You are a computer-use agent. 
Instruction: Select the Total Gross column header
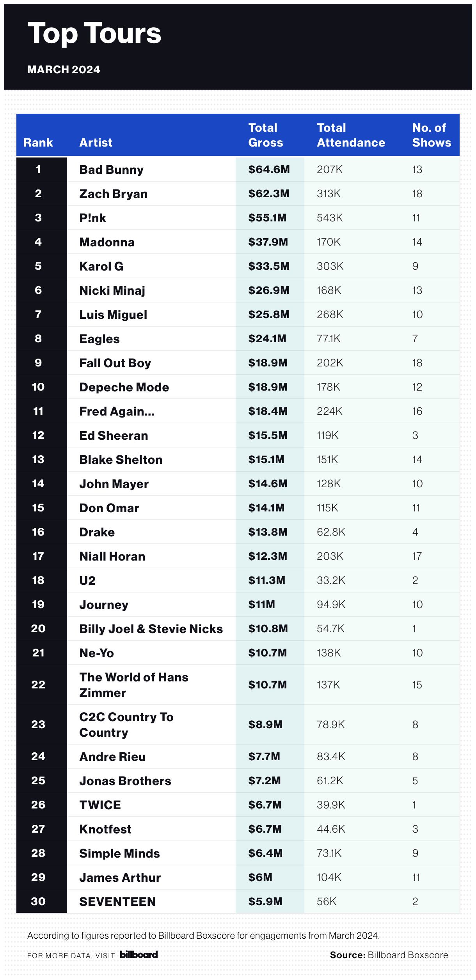pyautogui.click(x=266, y=135)
